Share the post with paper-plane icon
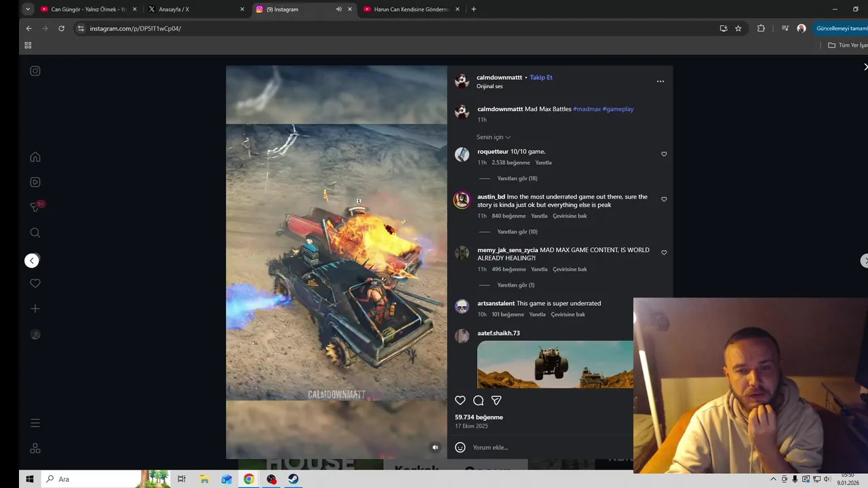The image size is (868, 488). click(x=496, y=401)
